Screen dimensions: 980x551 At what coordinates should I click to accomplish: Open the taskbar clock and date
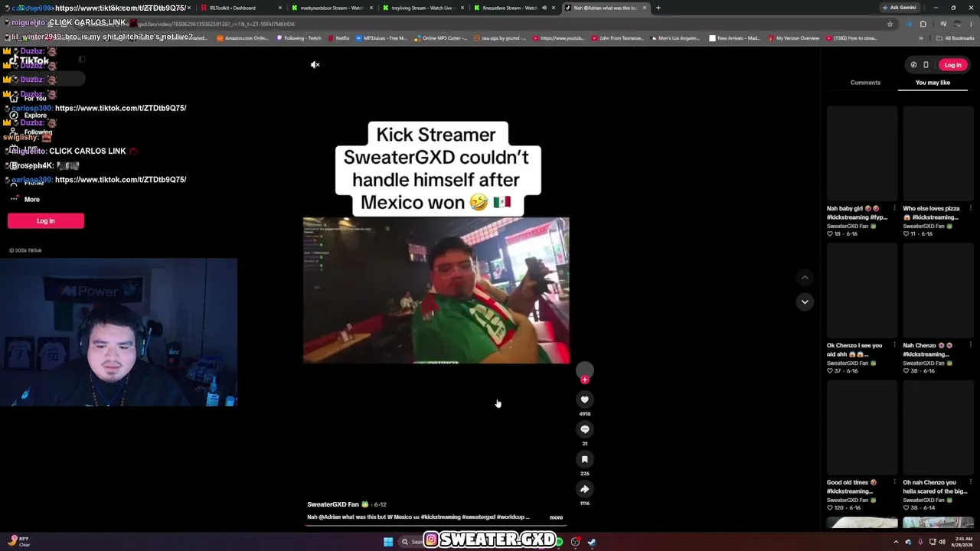962,542
